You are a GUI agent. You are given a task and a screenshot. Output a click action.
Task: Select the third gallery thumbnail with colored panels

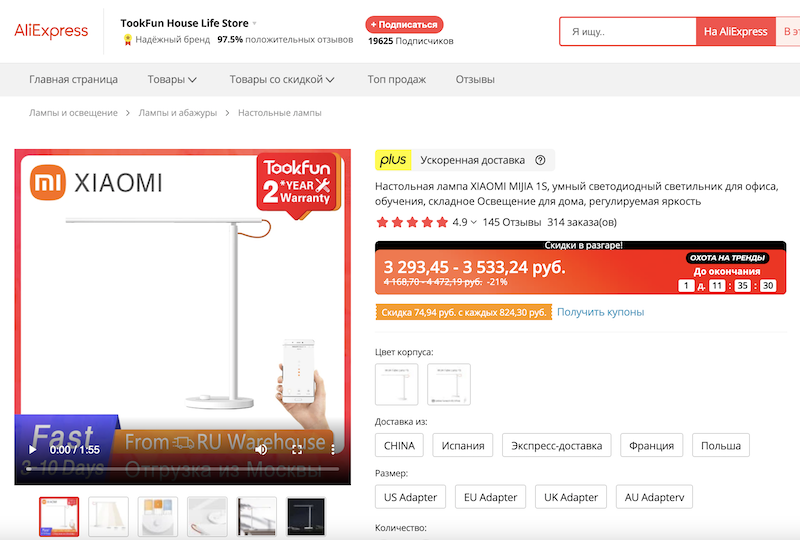158,517
